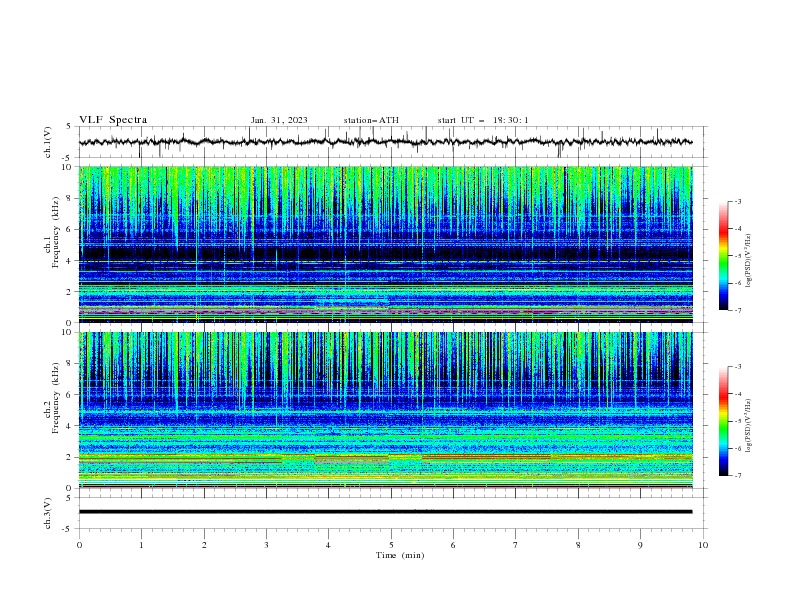Image resolution: width=792 pixels, height=612 pixels.
Task: Click the '8' kHz tick on ch.2 spectrogram
Action: click(x=70, y=364)
